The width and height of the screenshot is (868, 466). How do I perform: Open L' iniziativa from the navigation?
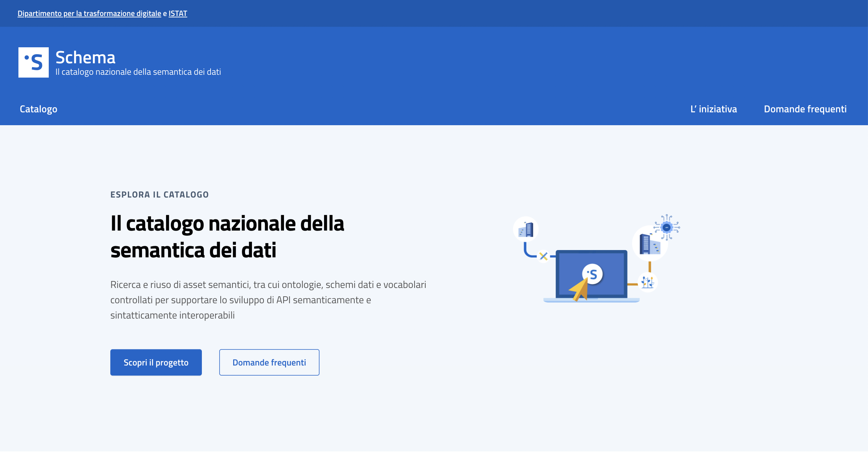pos(714,109)
